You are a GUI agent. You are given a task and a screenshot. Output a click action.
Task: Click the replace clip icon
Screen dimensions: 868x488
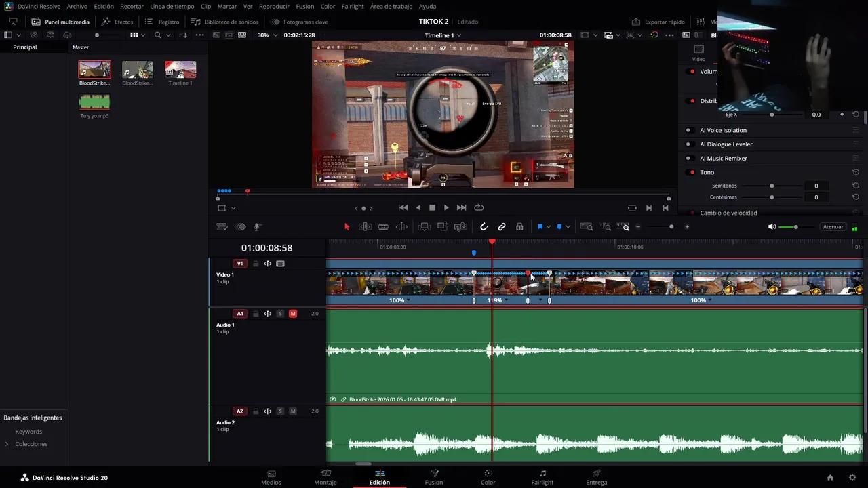pyautogui.click(x=460, y=227)
